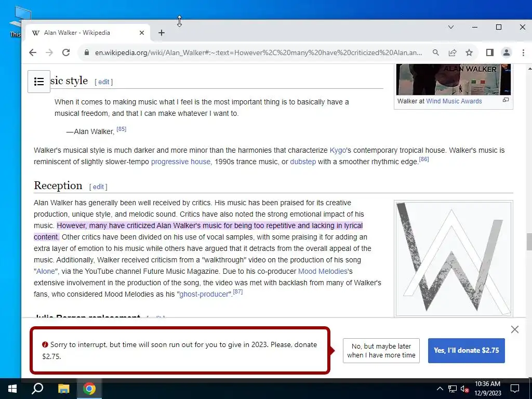Open File Explorer from taskbar

(63, 389)
